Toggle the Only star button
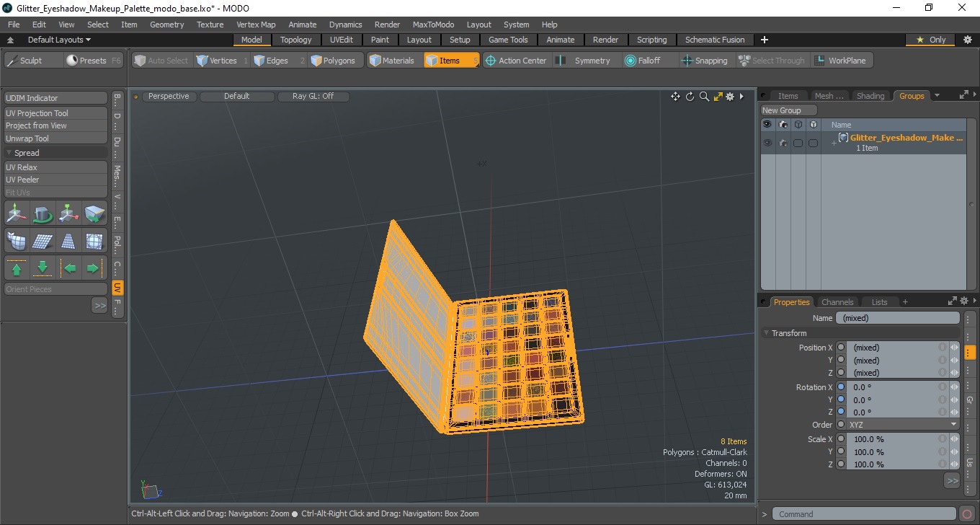 pos(931,40)
